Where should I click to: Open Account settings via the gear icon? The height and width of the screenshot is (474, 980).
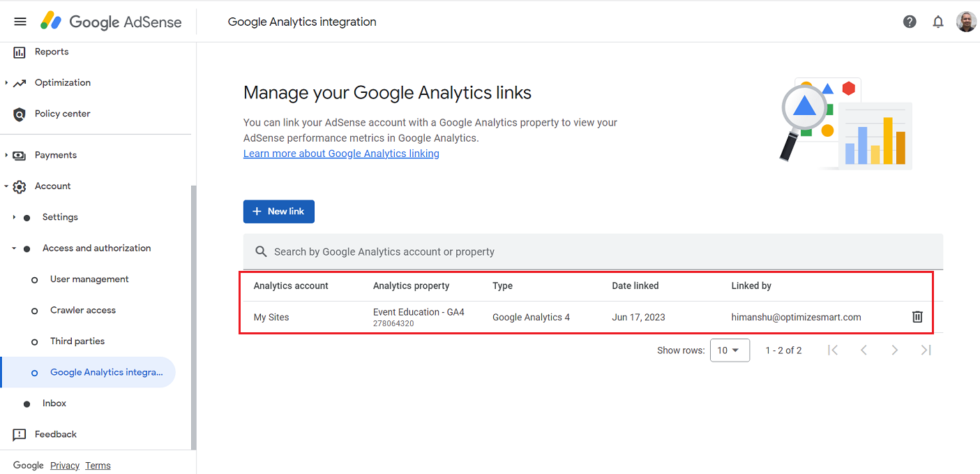(x=20, y=186)
